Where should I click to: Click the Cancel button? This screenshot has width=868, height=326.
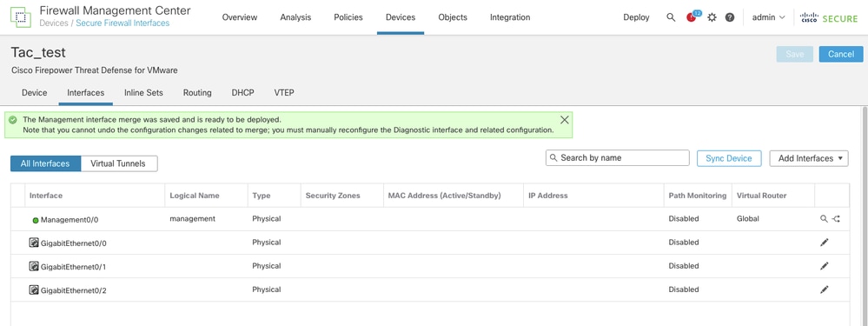(841, 54)
